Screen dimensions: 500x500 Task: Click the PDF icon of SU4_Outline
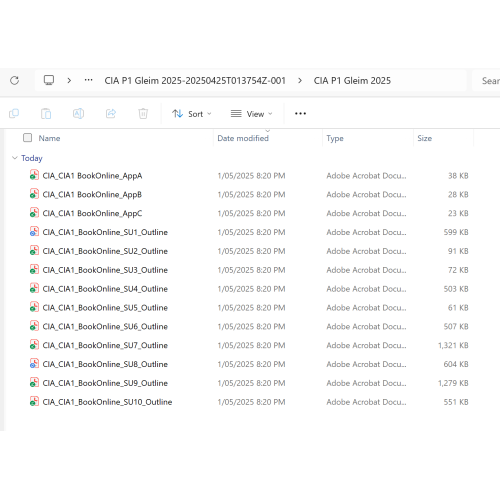34,288
